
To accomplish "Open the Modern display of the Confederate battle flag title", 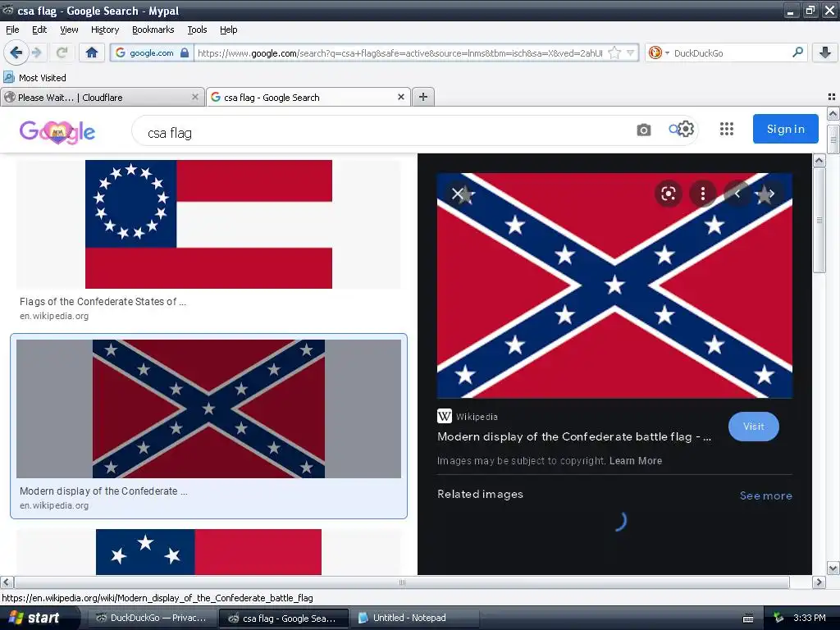I will [574, 436].
